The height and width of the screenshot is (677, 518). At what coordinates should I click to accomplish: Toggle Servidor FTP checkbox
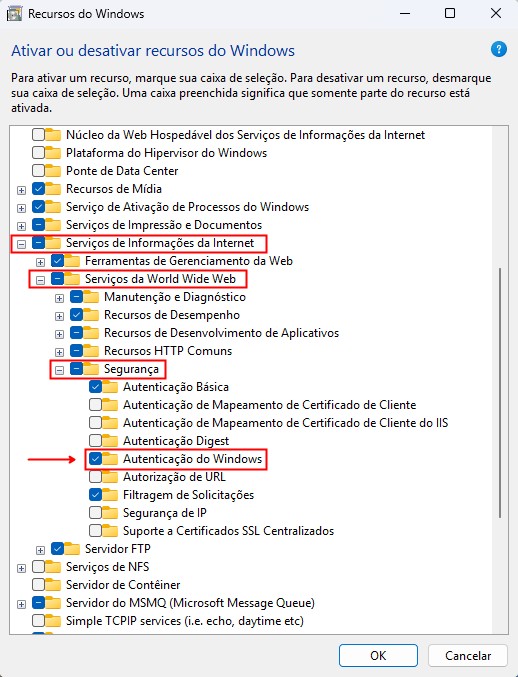57,549
